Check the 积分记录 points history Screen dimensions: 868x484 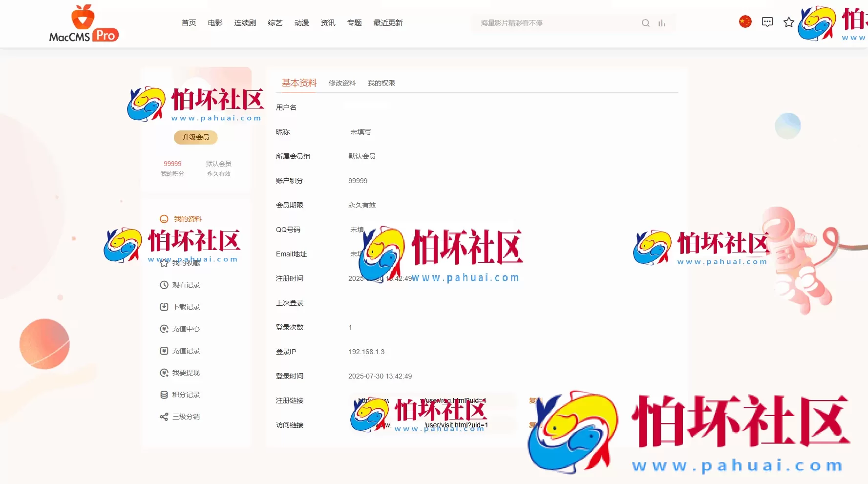pyautogui.click(x=186, y=395)
